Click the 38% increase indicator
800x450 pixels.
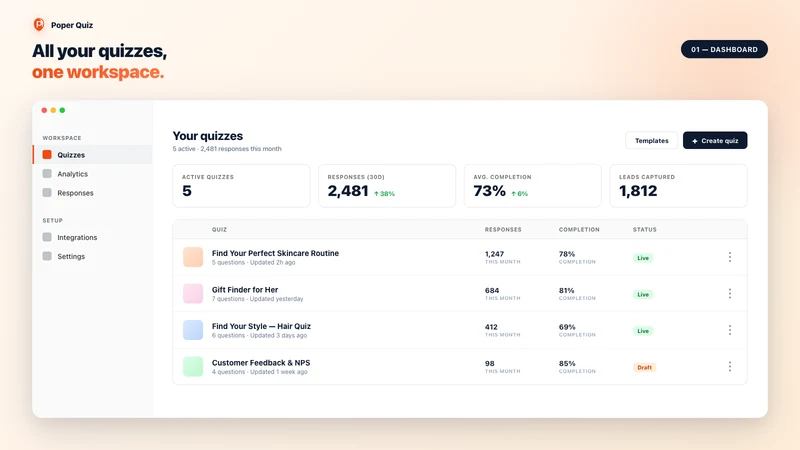click(384, 194)
